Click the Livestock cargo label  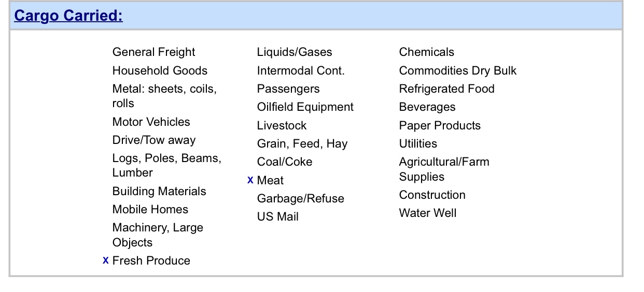point(282,126)
